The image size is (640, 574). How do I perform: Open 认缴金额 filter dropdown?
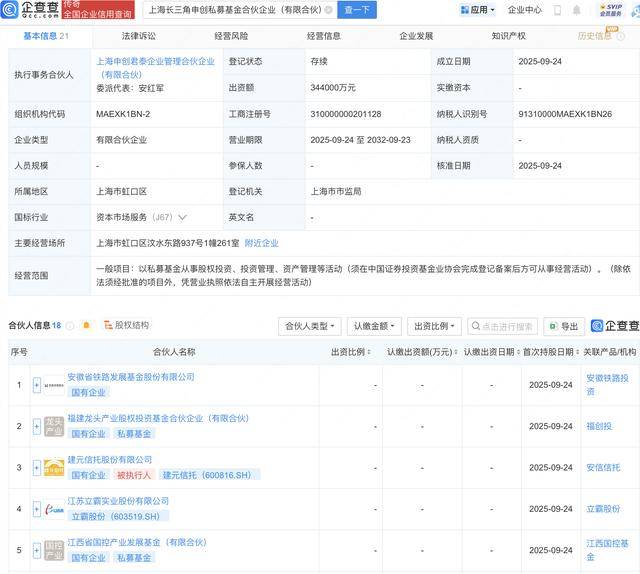point(374,326)
